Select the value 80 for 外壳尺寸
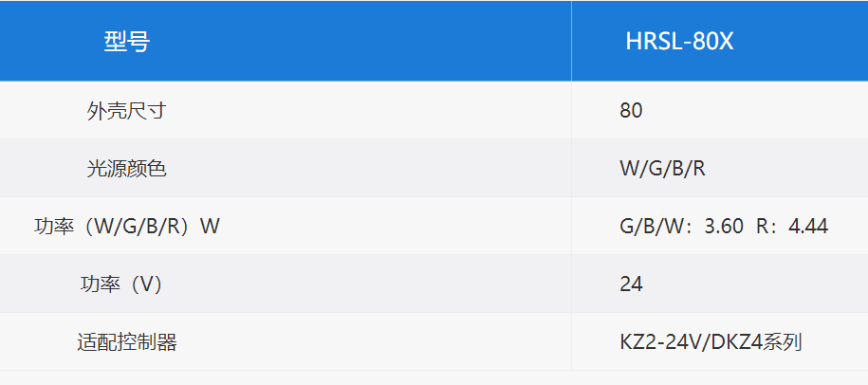 click(x=631, y=111)
